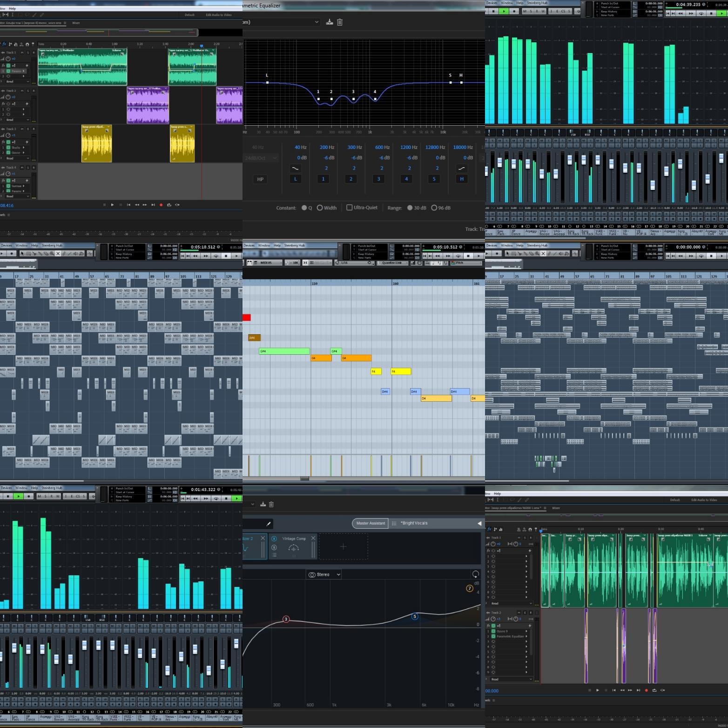The image size is (728, 728).
Task: Open preset list icon beside Bright Vocals
Action: 394,523
